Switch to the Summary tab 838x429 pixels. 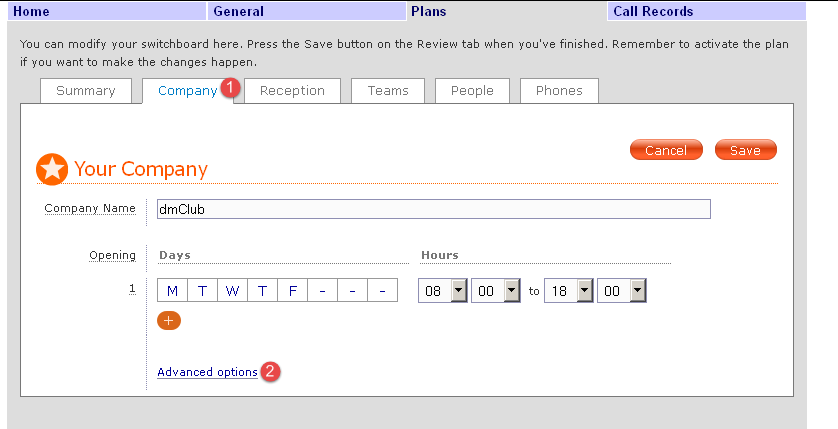86,91
